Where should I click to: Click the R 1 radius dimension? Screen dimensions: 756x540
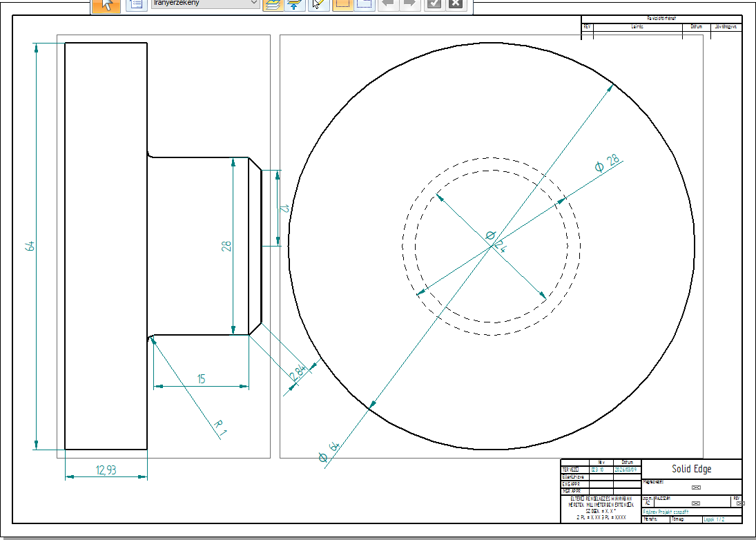[x=220, y=428]
